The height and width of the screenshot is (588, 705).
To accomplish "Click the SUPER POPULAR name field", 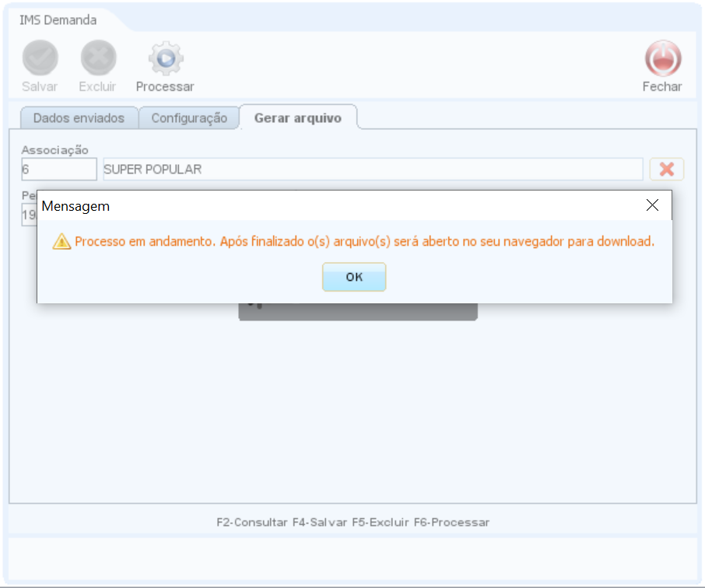I will (x=372, y=170).
